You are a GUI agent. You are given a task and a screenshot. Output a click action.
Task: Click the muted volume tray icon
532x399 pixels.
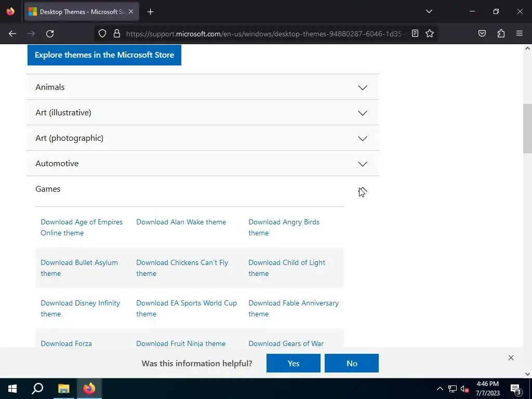[465, 389]
